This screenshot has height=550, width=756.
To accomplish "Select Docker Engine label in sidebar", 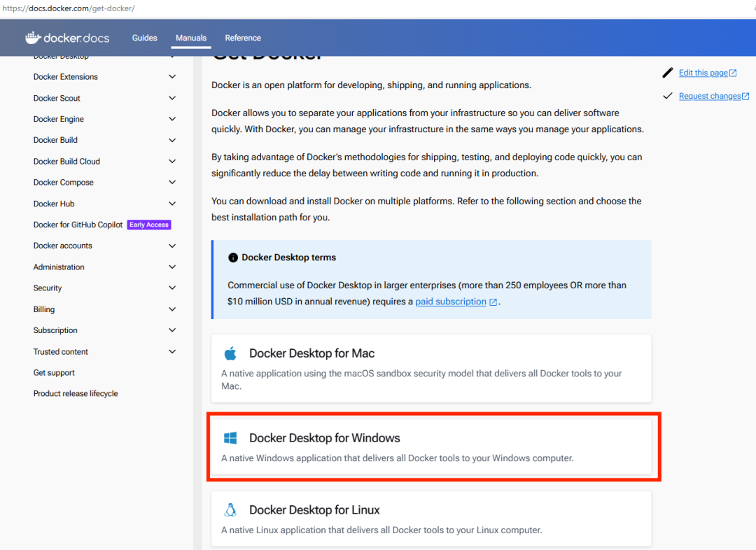I will (x=58, y=119).
